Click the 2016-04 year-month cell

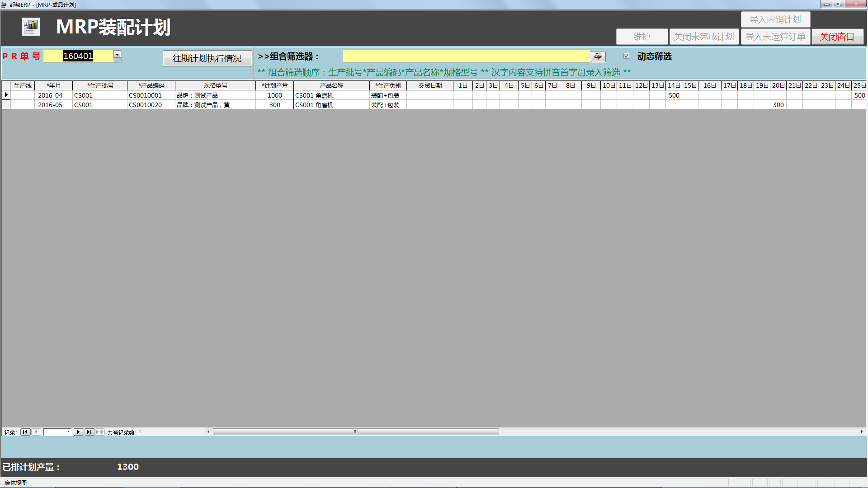53,95
